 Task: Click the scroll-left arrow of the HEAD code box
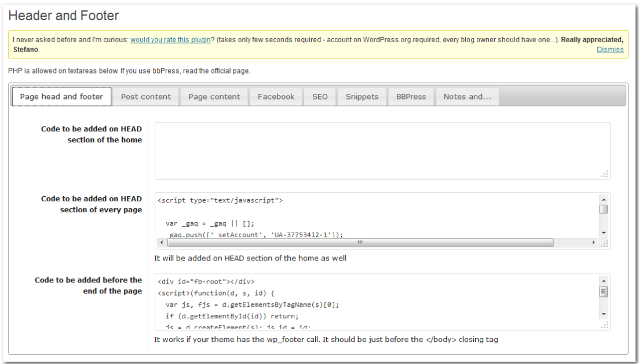click(161, 242)
